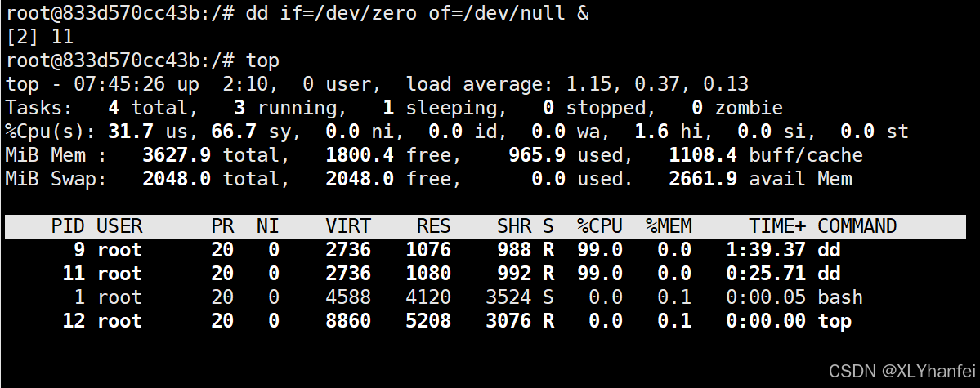
Task: Click CPU user value '31.7 us'
Action: [148, 132]
